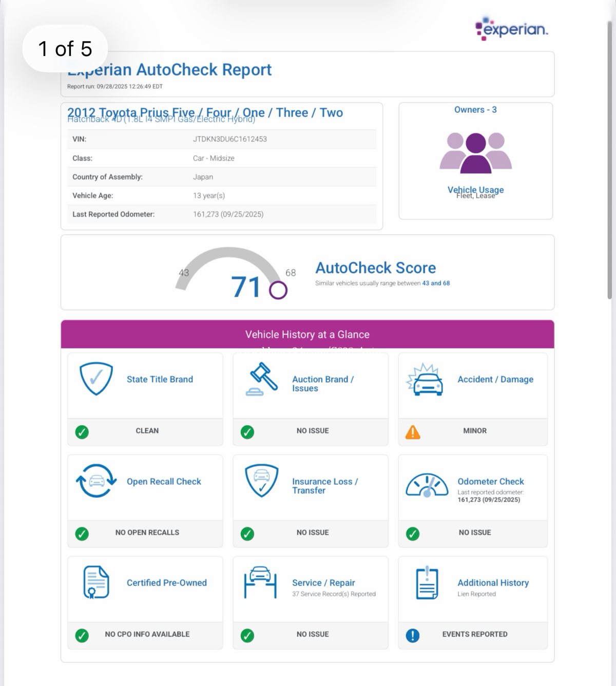Click the Vehicle History at a Glance banner
The width and height of the screenshot is (616, 686).
307,334
